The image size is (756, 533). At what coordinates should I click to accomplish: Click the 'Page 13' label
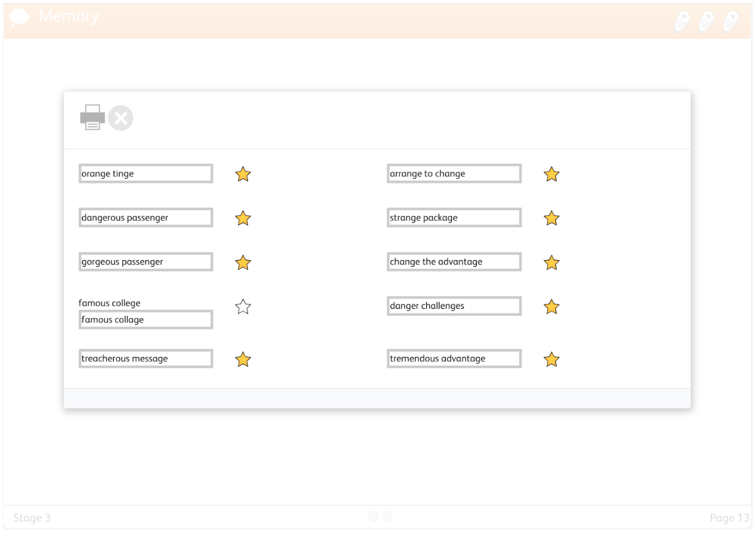tap(729, 518)
